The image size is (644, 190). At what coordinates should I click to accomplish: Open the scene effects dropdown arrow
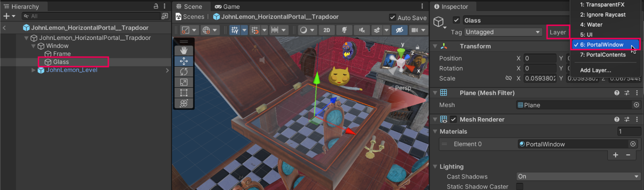tap(387, 30)
